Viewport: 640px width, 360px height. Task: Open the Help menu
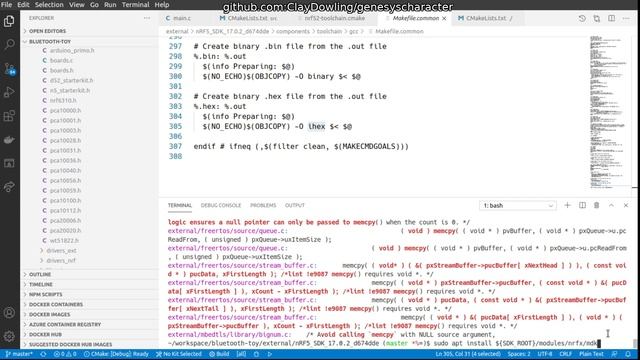[x=162, y=5]
